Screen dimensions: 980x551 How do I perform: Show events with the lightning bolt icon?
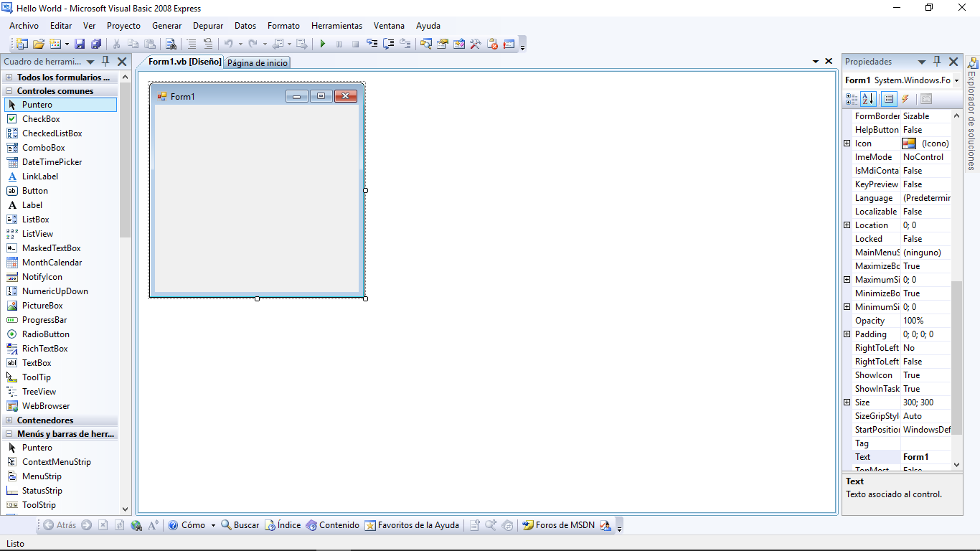click(905, 99)
